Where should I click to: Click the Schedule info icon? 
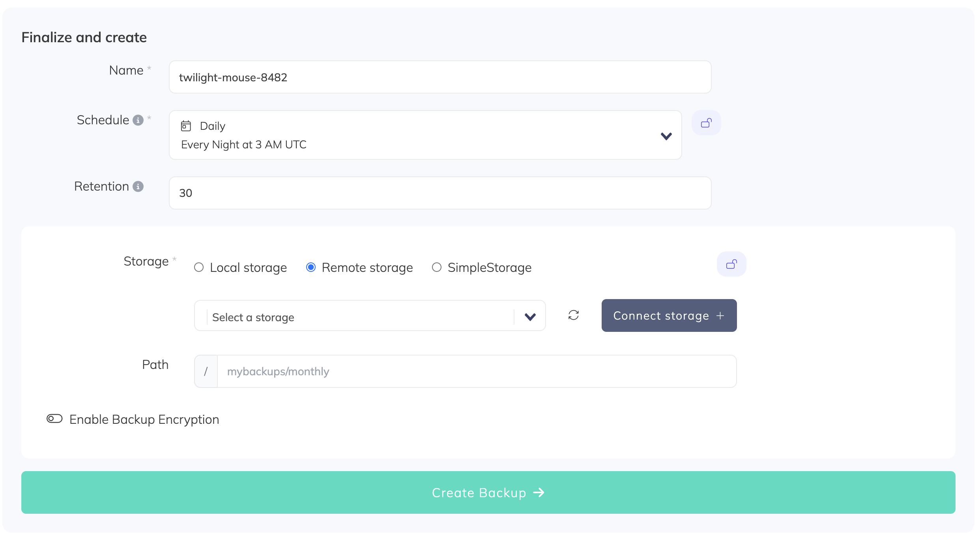(138, 120)
